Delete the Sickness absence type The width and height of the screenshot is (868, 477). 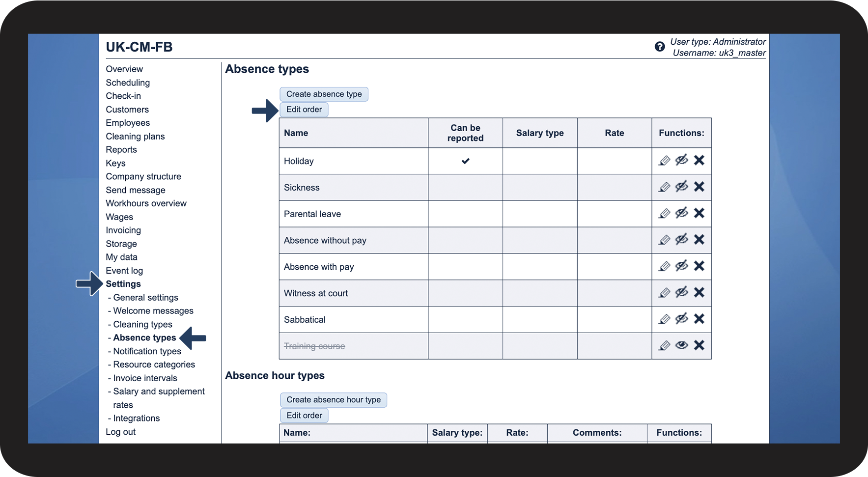[x=699, y=187]
